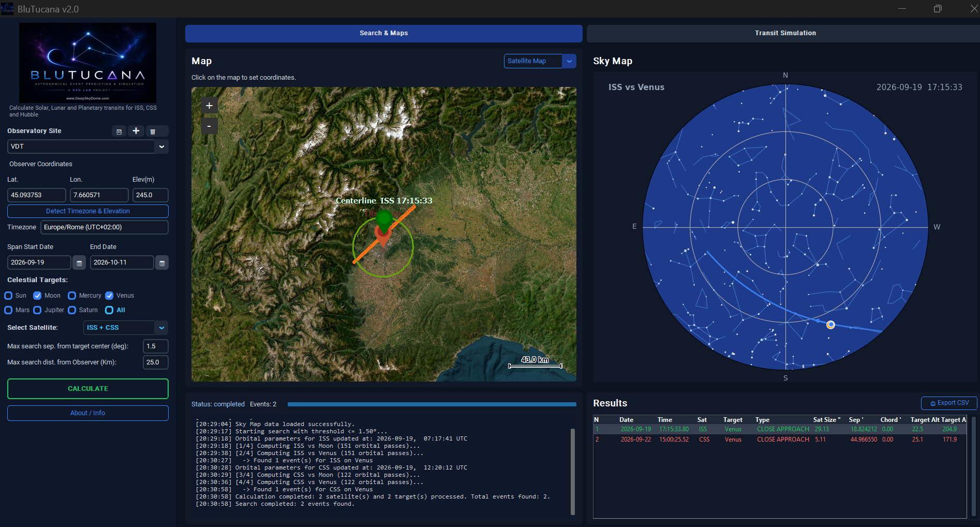Enable the Sun target checkbox

click(8, 296)
